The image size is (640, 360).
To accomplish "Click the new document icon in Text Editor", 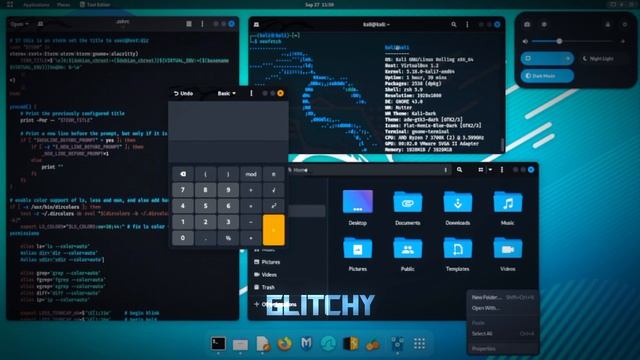I will point(40,24).
